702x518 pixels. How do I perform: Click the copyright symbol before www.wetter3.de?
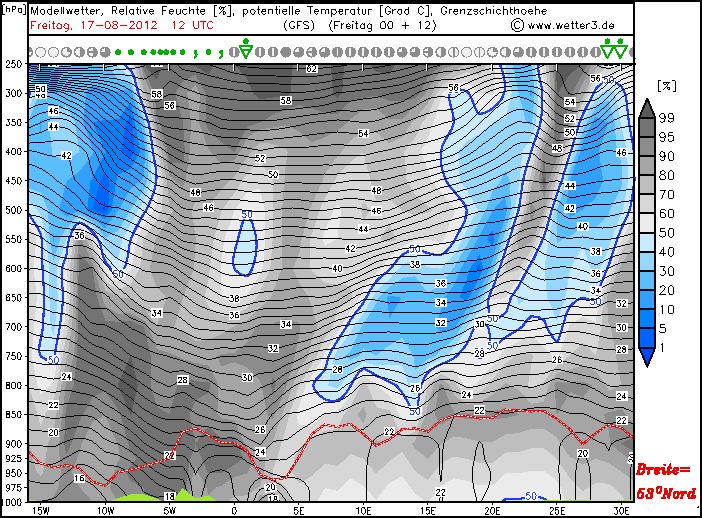click(517, 24)
